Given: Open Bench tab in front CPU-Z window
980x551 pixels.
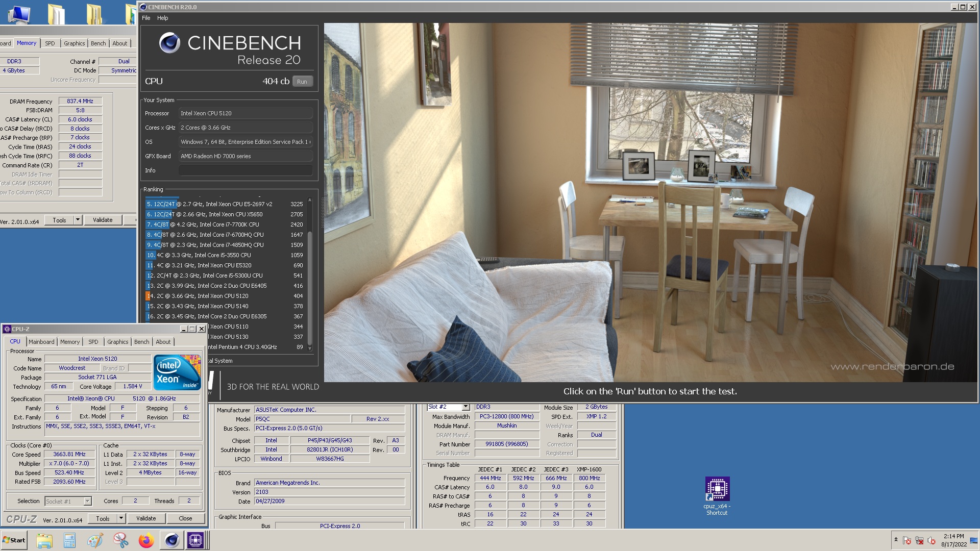Looking at the screenshot, I should pyautogui.click(x=142, y=342).
